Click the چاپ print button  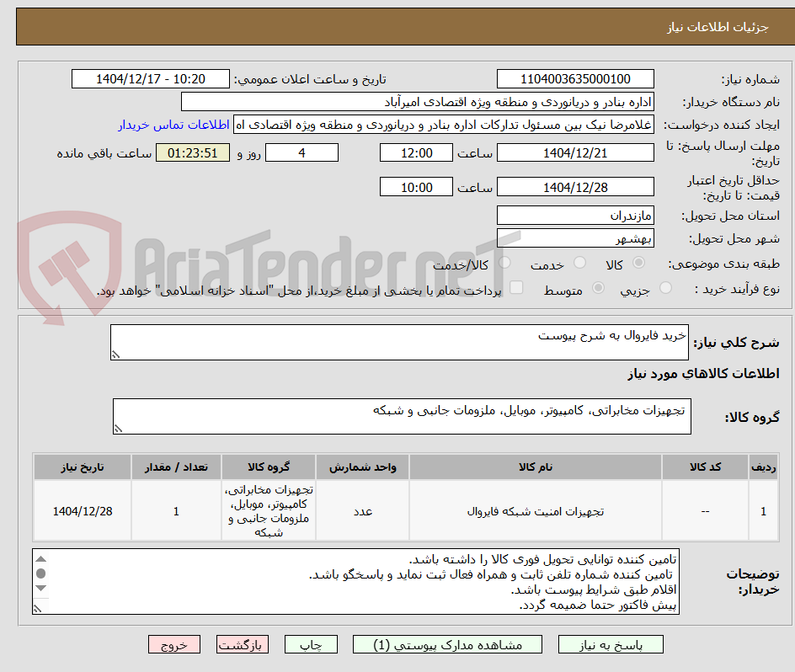(311, 644)
